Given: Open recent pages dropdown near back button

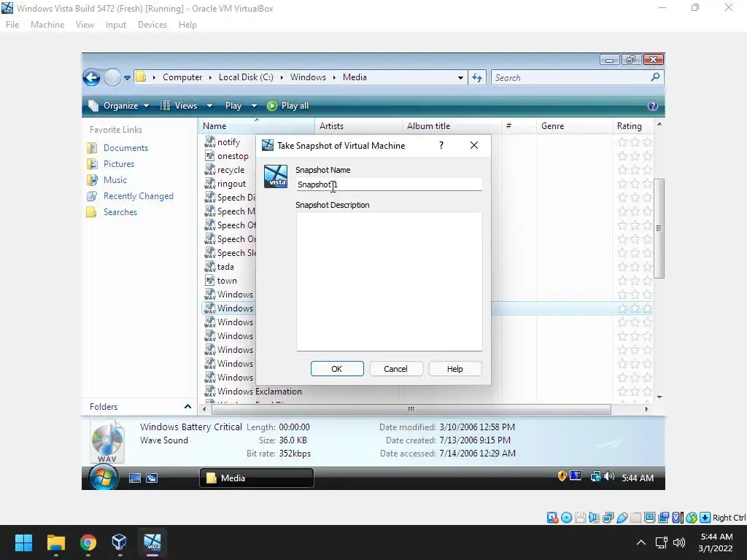Looking at the screenshot, I should (127, 77).
